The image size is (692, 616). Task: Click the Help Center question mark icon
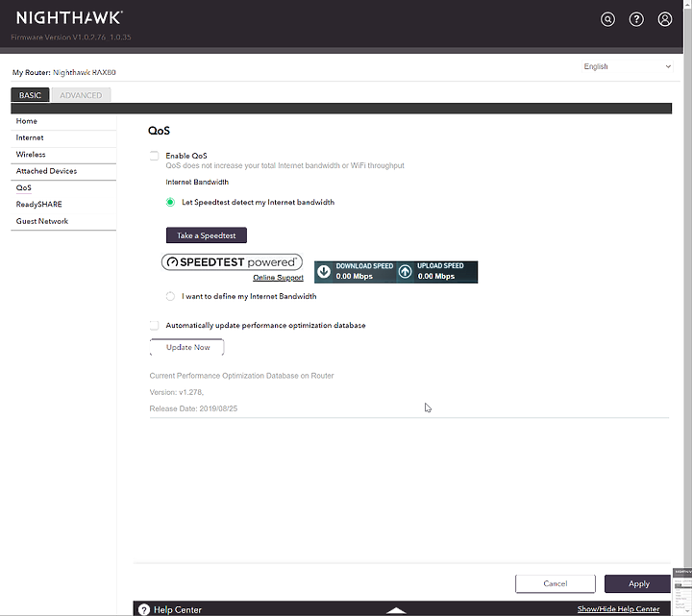tap(144, 609)
